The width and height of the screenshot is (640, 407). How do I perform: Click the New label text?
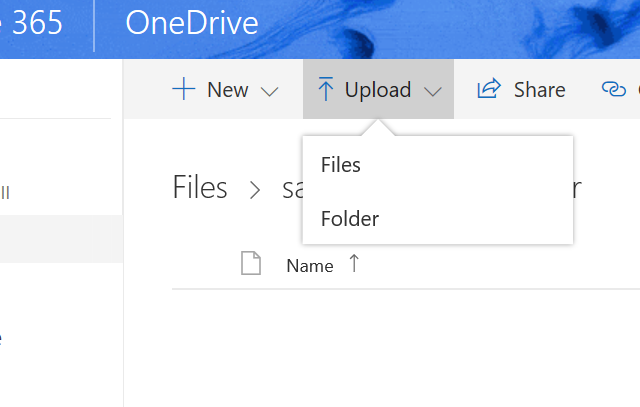(227, 90)
